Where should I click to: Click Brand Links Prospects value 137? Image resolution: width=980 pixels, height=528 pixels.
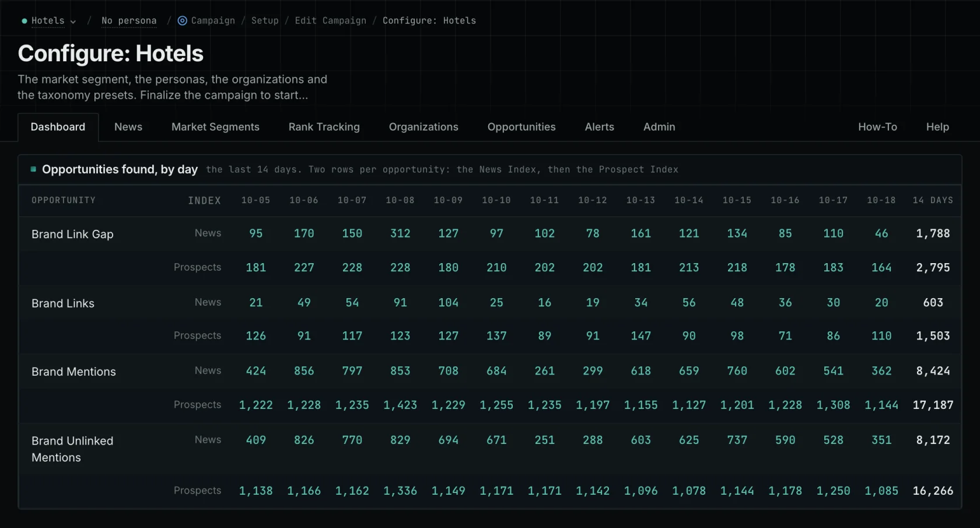(x=496, y=336)
